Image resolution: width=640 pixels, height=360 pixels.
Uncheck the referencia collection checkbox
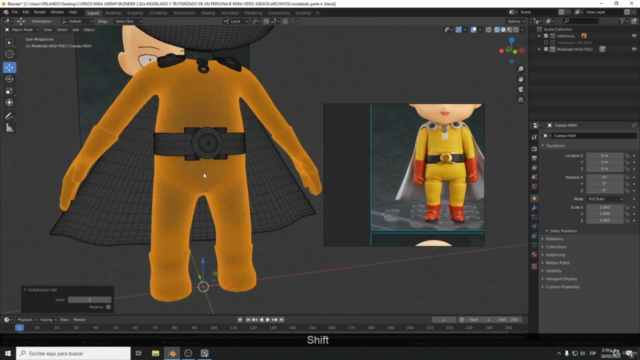tap(546, 36)
